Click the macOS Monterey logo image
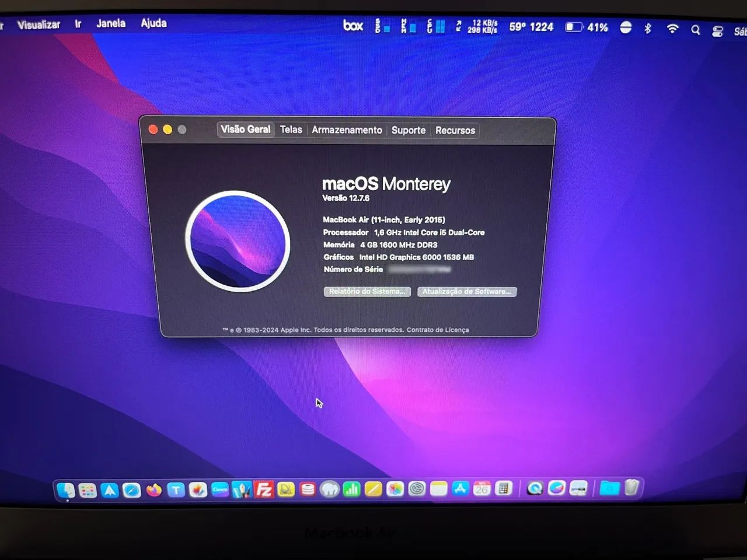 click(x=238, y=241)
